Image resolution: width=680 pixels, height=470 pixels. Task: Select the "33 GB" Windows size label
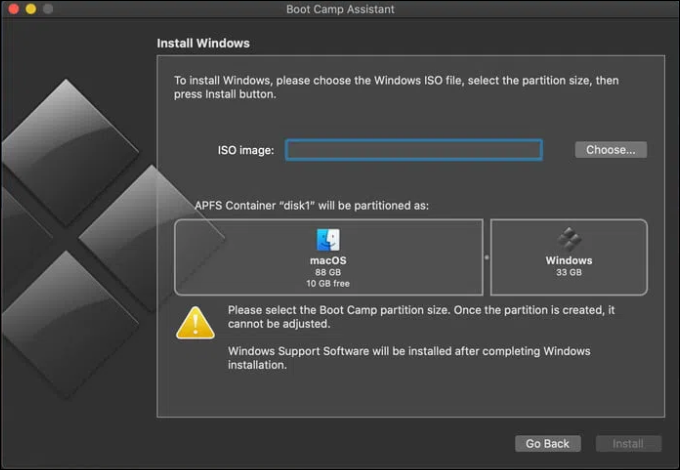pyautogui.click(x=569, y=272)
